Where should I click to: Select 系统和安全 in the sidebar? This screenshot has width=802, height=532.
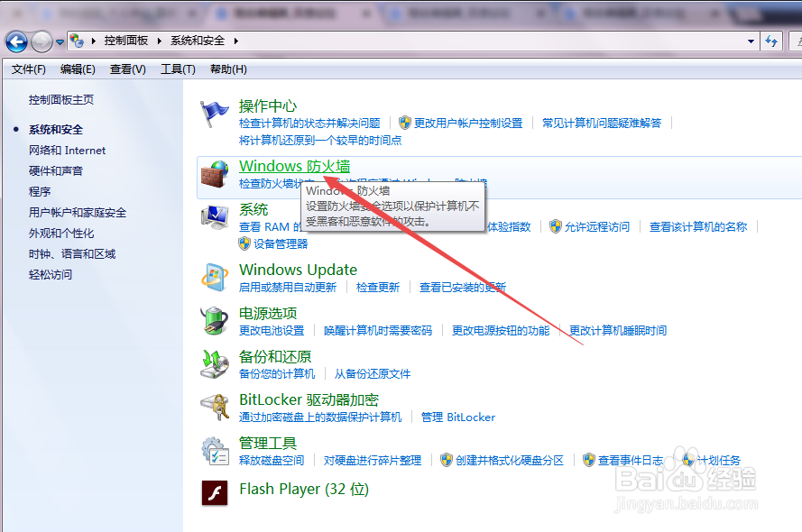point(56,130)
